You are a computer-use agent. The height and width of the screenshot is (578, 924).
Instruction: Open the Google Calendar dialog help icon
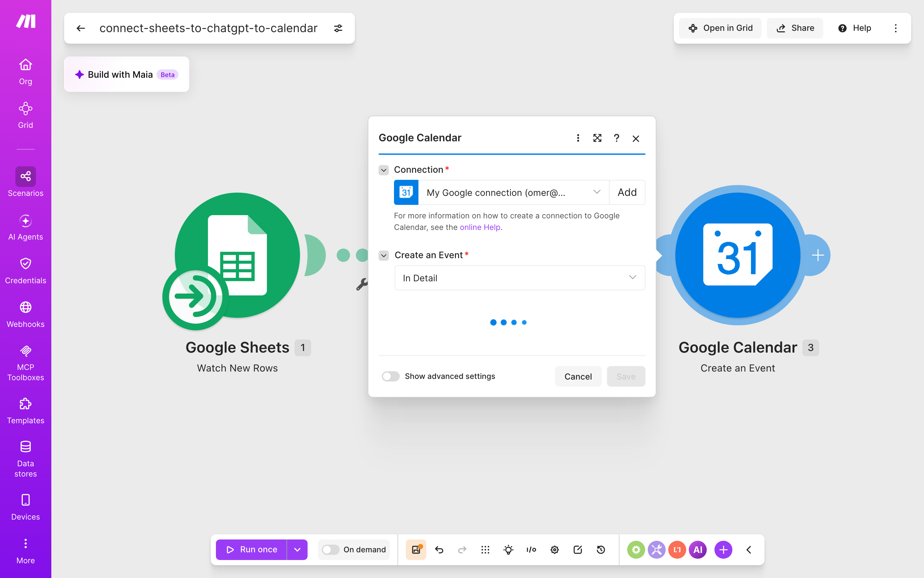coord(616,138)
